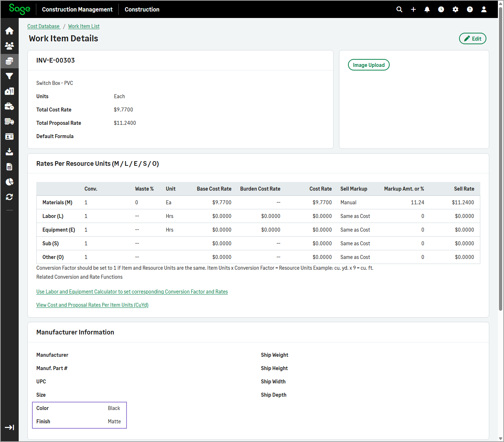
Task: Click the search magnifier icon in the header
Action: (399, 9)
